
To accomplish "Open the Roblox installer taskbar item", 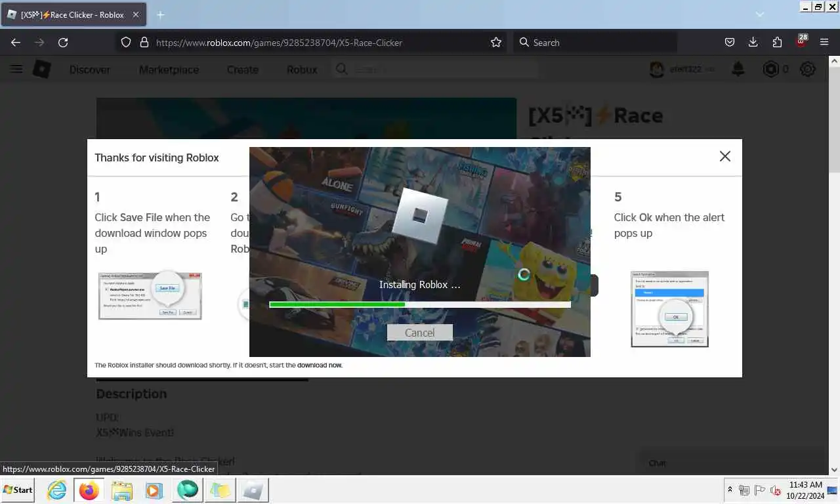I will pyautogui.click(x=253, y=490).
